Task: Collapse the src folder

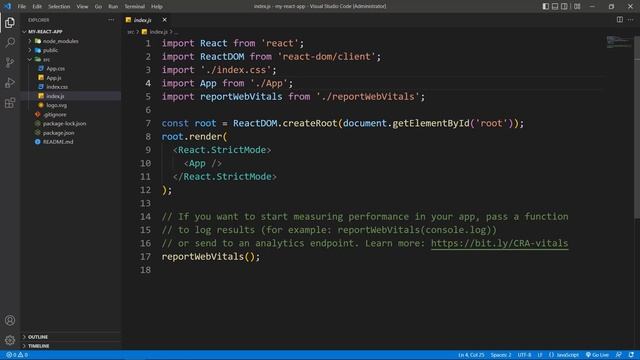Action: pyautogui.click(x=46, y=59)
